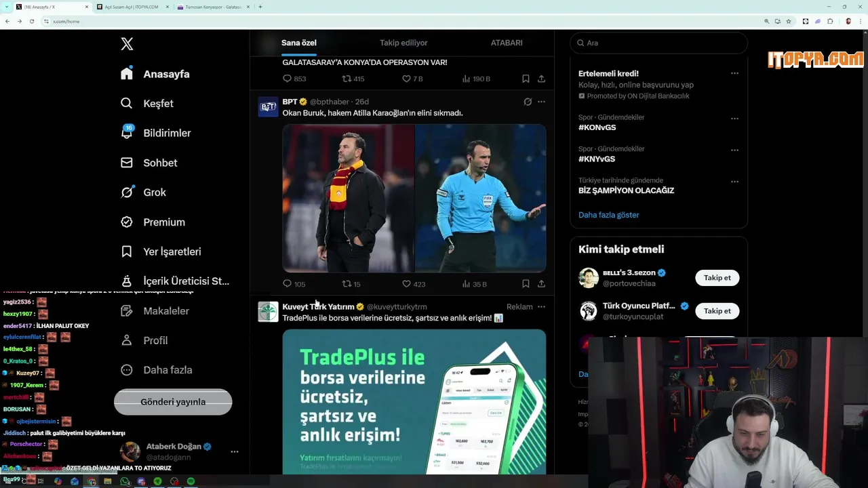Repost the BPT tweet with 15 reposts
This screenshot has height=488, width=868.
[347, 284]
